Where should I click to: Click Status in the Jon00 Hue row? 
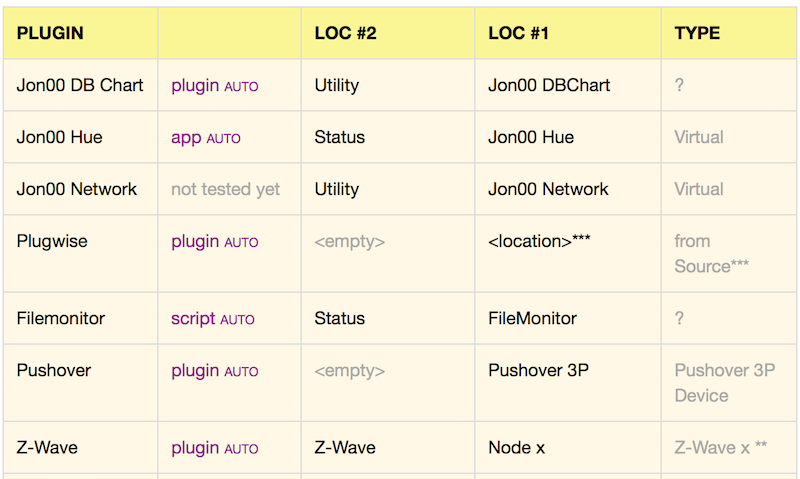(x=340, y=137)
